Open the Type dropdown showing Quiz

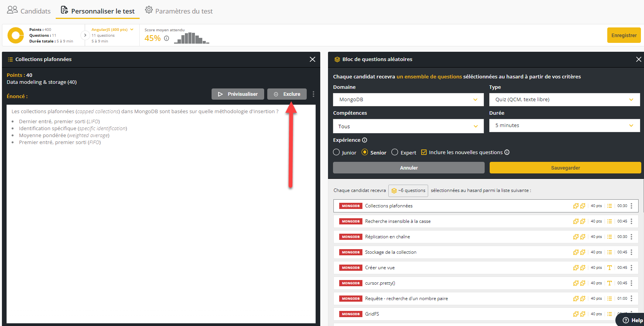pos(564,100)
